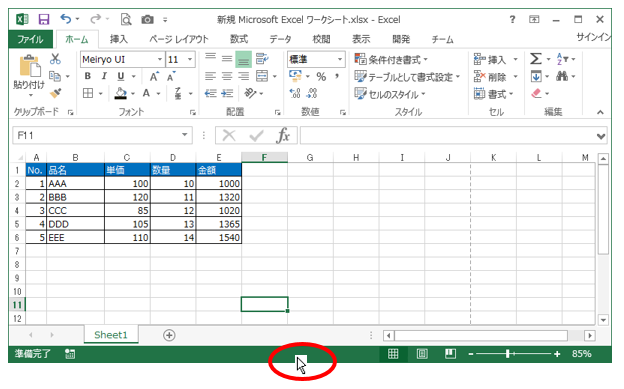
Task: Apply percent style format
Action: coord(321,76)
